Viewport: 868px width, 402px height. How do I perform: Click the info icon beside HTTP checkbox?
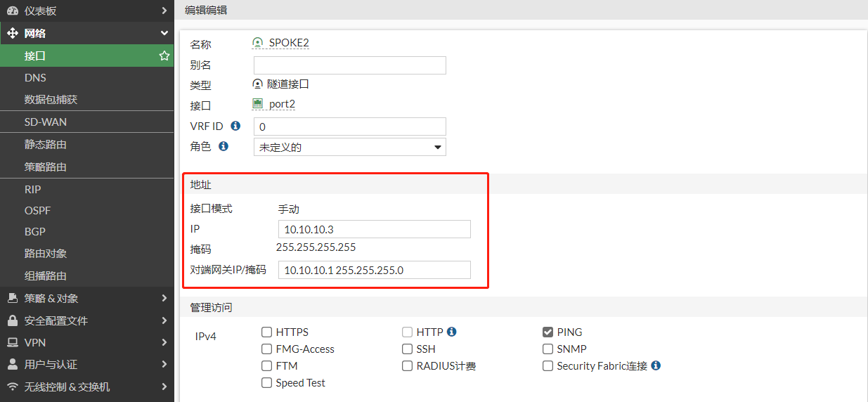click(452, 332)
